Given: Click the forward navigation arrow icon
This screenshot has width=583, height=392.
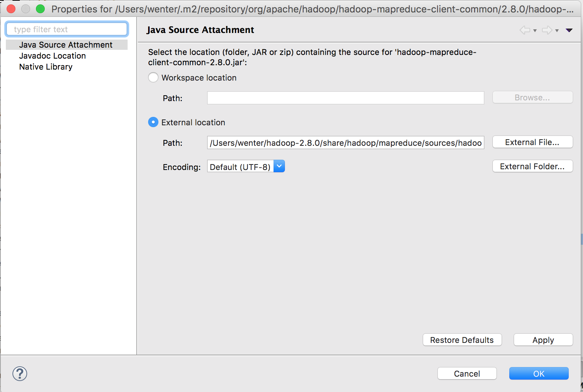Looking at the screenshot, I should (547, 30).
